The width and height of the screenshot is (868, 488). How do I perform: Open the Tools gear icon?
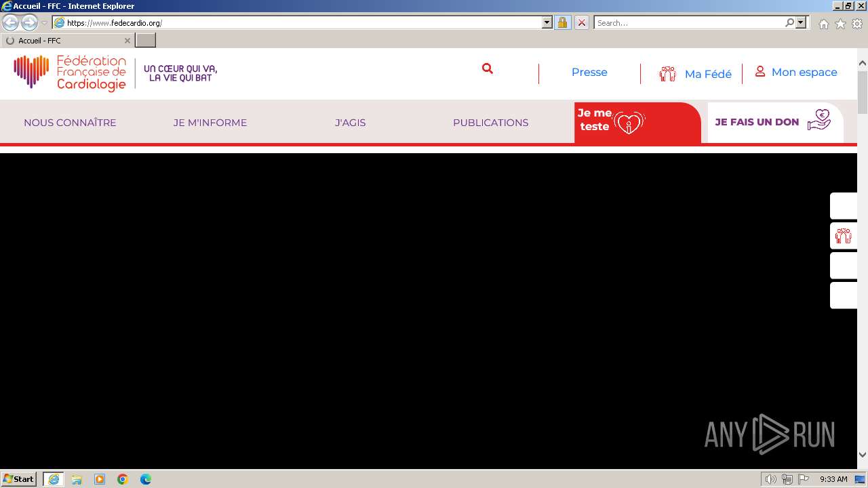coord(857,24)
